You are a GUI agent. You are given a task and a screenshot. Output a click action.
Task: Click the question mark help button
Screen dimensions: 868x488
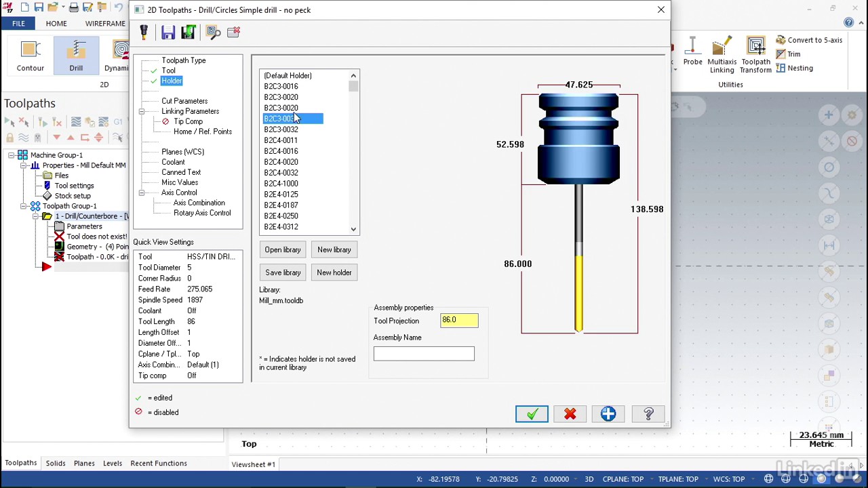pyautogui.click(x=648, y=414)
